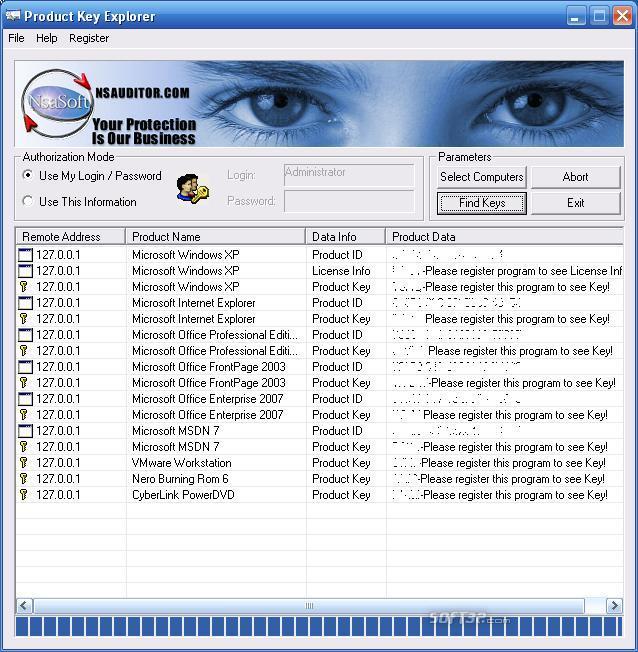The image size is (638, 652).
Task: Select Microsoft MSDN 7 Product ID text
Action: pyautogui.click(x=176, y=431)
